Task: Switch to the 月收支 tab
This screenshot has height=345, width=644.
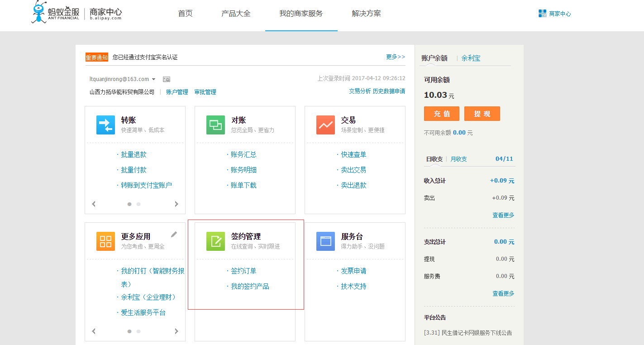Action: tap(458, 159)
